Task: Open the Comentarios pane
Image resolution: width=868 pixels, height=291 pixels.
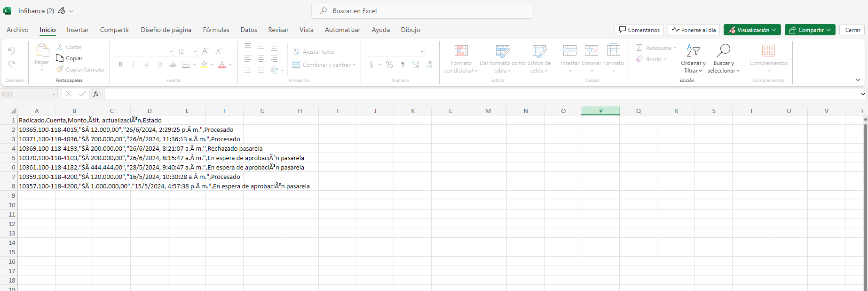Action: pos(639,30)
